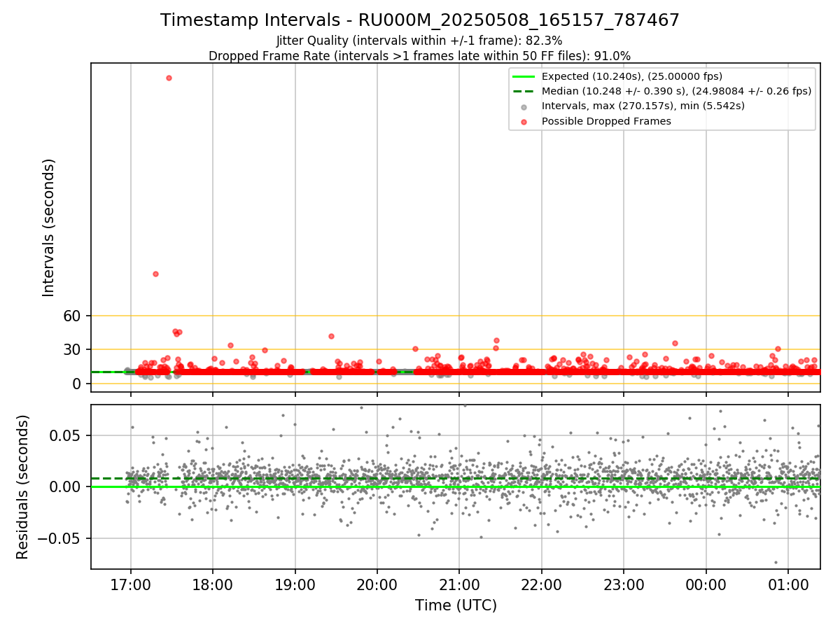
Task: Select legend entry 'Possible Dropped Frames'
Action: (x=606, y=121)
